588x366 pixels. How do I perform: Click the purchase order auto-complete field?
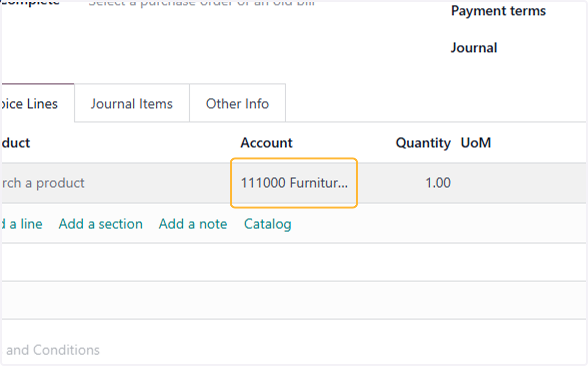click(201, 4)
